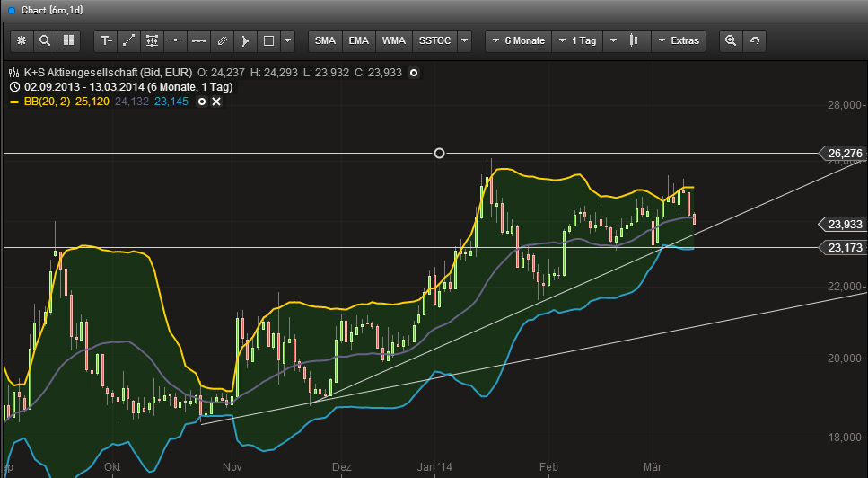Click the undo arrow icon
Screen dimensions: 868x478
754,40
